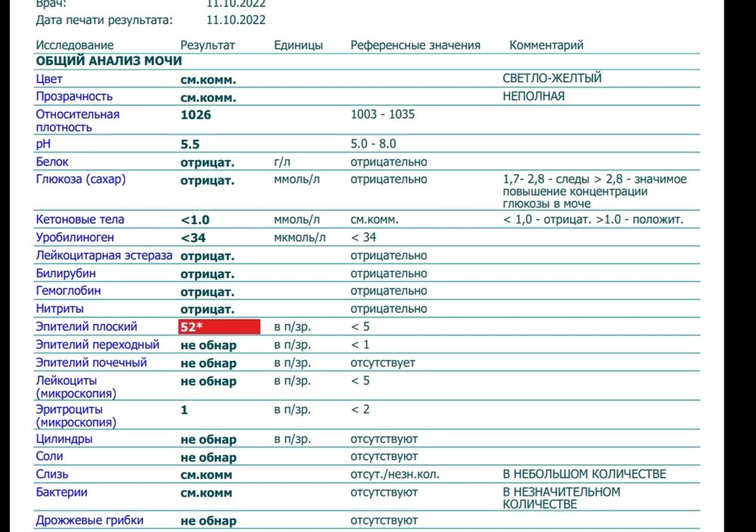Screen dimensions: 756x532
Task: Click the 'ОБЩИЙ АНАЛИЗ МОЧИ' section title
Action: click(109, 61)
